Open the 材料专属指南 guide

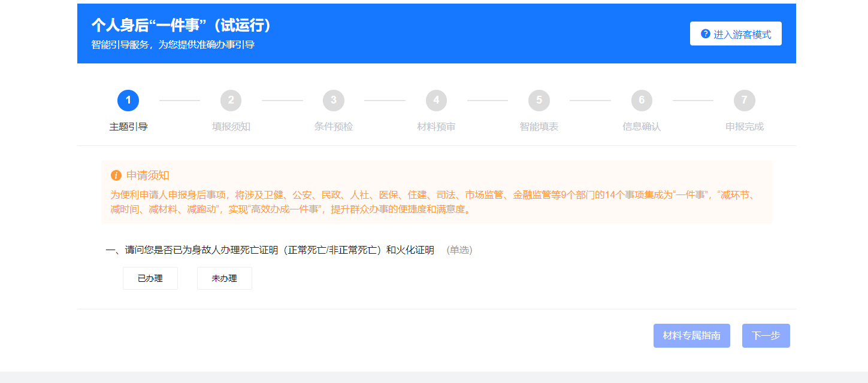point(691,336)
